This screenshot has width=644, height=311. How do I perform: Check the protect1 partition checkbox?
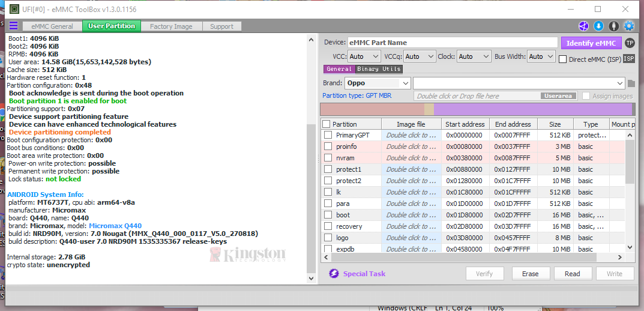(328, 169)
